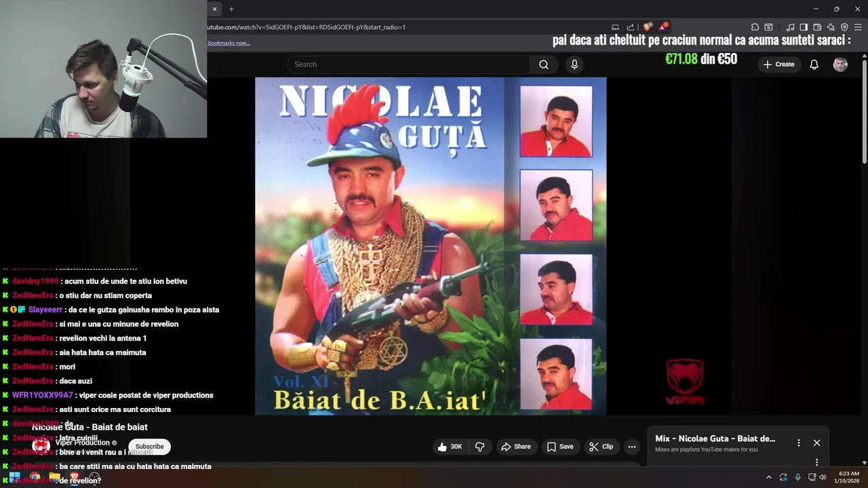Close the current browser tab

pyautogui.click(x=214, y=9)
